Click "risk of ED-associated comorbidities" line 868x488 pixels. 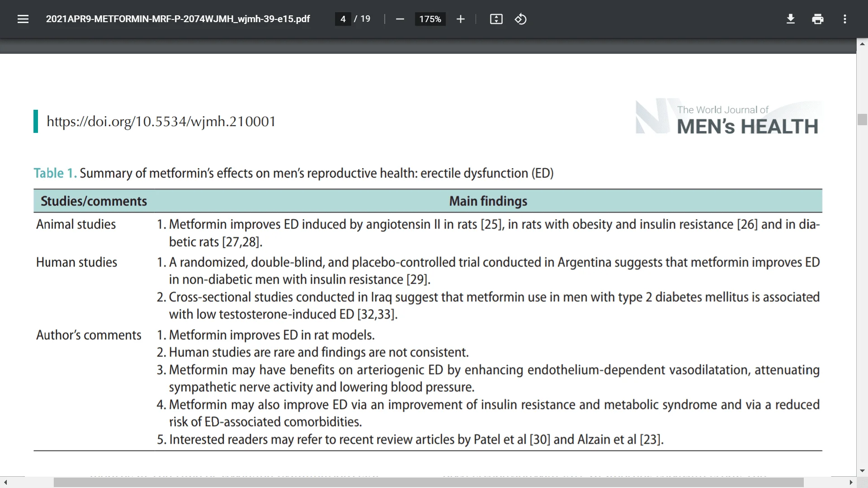pos(266,422)
